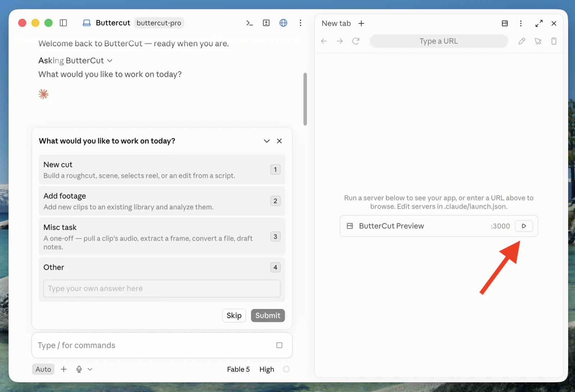
Task: Click the number 3 shortcut badge
Action: pos(275,236)
